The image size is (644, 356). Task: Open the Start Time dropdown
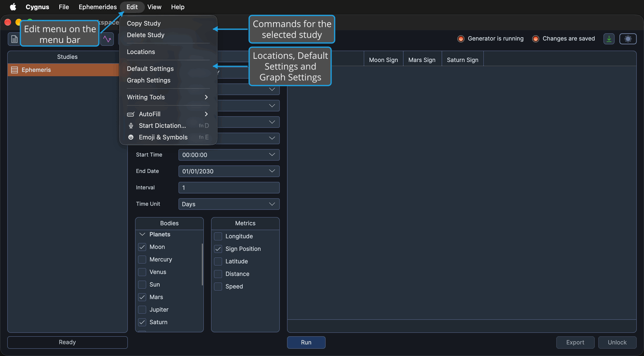click(x=229, y=155)
